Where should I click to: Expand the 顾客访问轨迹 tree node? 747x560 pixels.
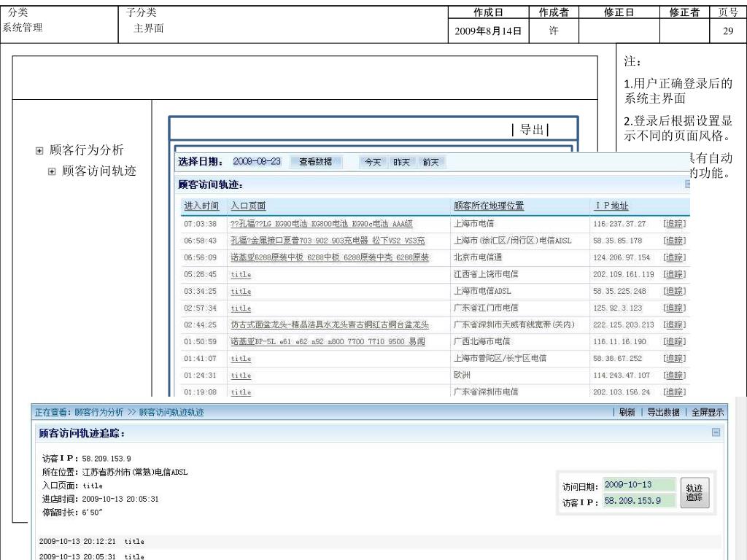tap(52, 171)
